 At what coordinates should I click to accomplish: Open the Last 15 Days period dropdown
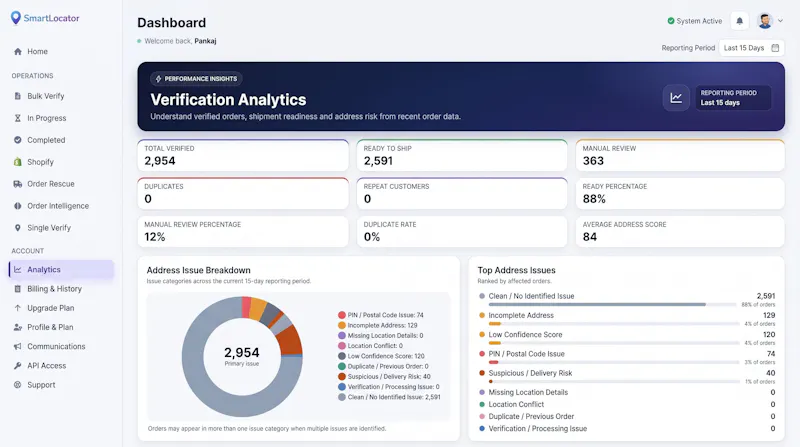pos(752,48)
